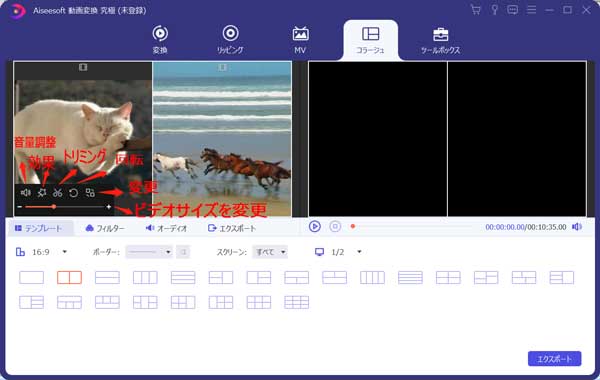The height and width of the screenshot is (380, 600).
Task: Open the 変換 (Convert) tab
Action: (160, 39)
